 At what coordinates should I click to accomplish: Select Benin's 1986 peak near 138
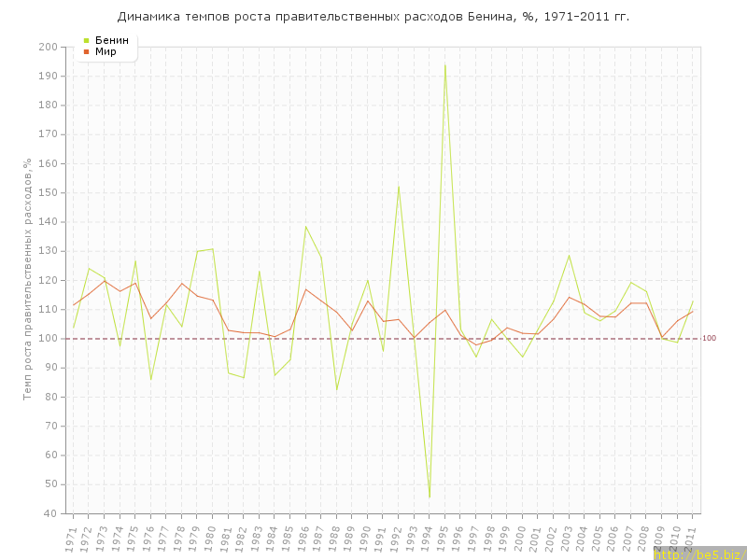tap(305, 226)
